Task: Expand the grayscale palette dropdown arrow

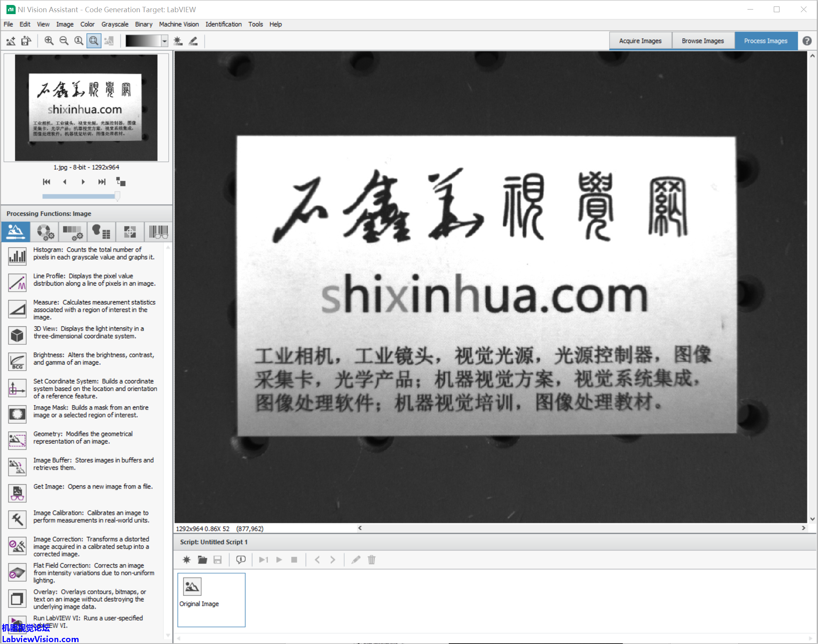Action: [x=164, y=41]
